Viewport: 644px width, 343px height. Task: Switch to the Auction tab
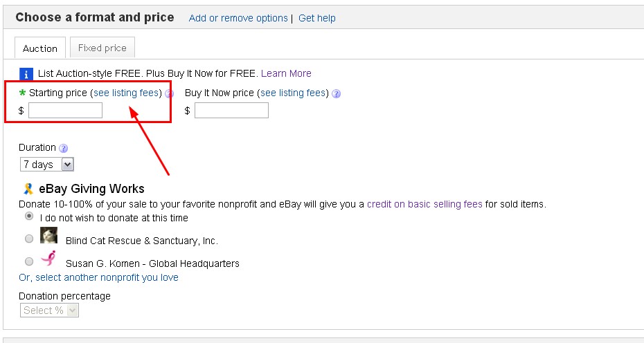click(40, 48)
